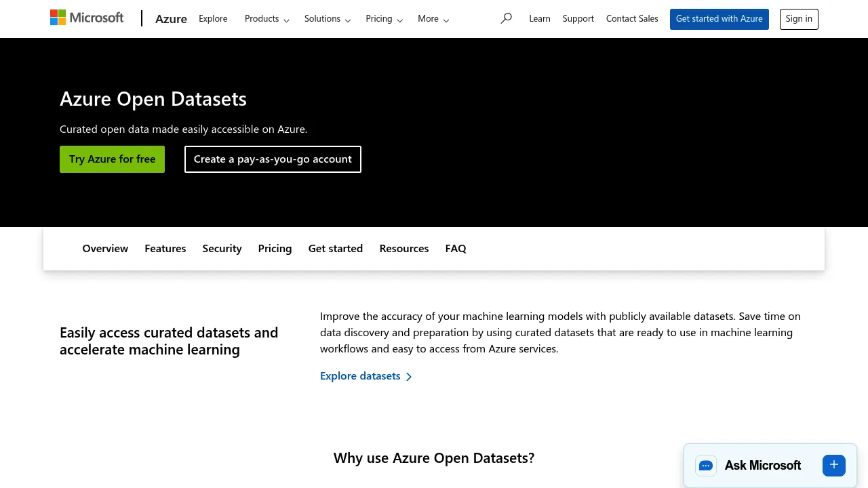Open the search magnifier icon

click(506, 19)
